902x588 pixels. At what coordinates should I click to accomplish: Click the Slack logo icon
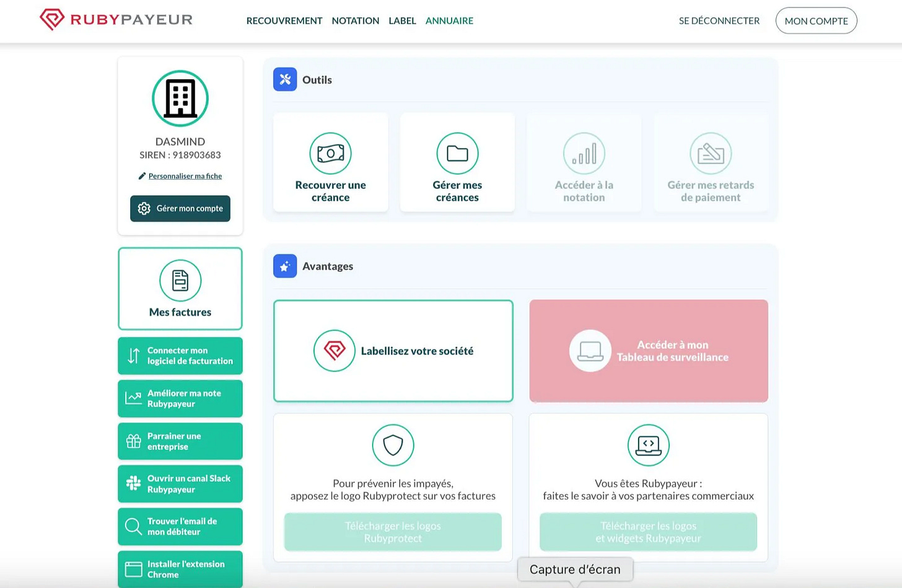pyautogui.click(x=134, y=483)
